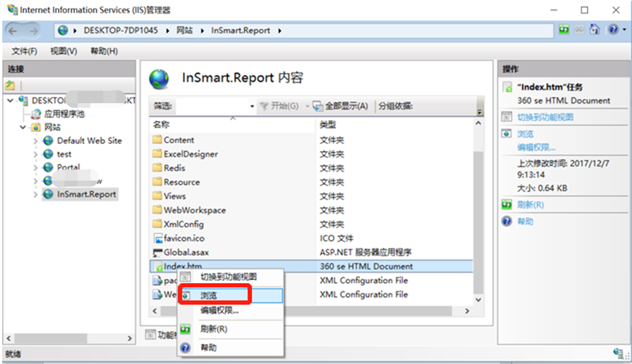Choose 切换到功能视图 in the context menu

click(x=230, y=277)
